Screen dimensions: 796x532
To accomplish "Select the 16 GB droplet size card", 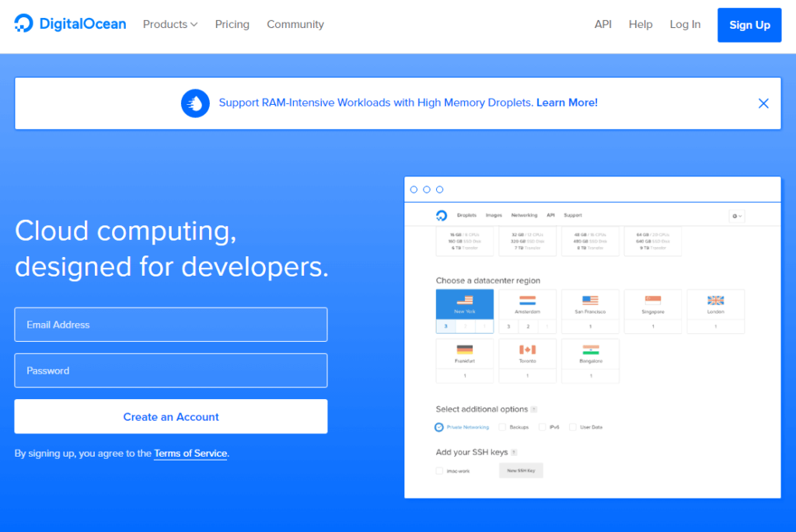I will (x=465, y=241).
